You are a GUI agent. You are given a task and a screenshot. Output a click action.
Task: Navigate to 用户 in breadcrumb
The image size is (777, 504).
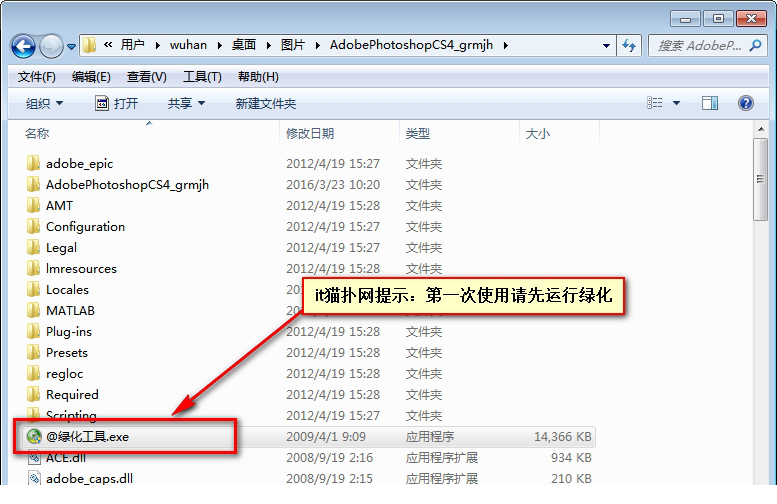pos(133,45)
